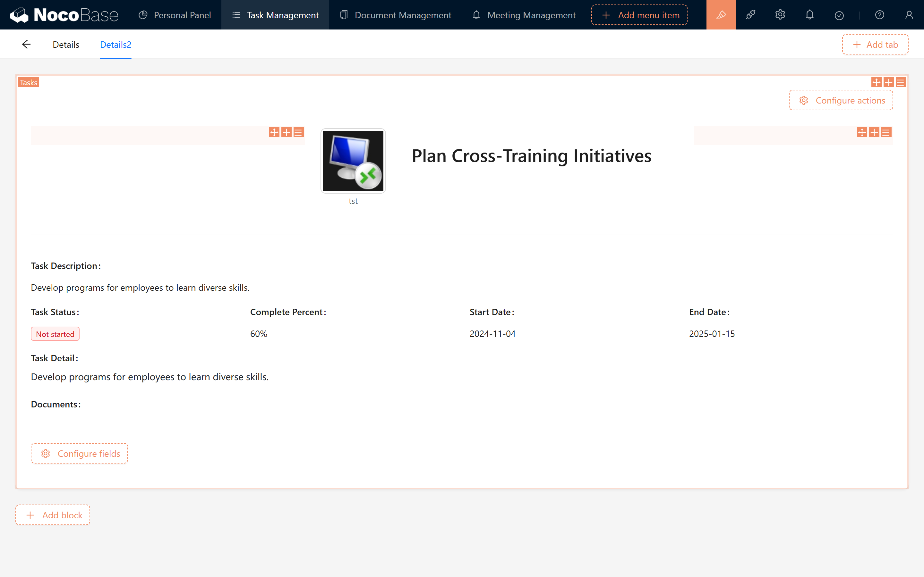The image size is (924, 577).
Task: Open the Tasks block settings menu icon
Action: (900, 82)
